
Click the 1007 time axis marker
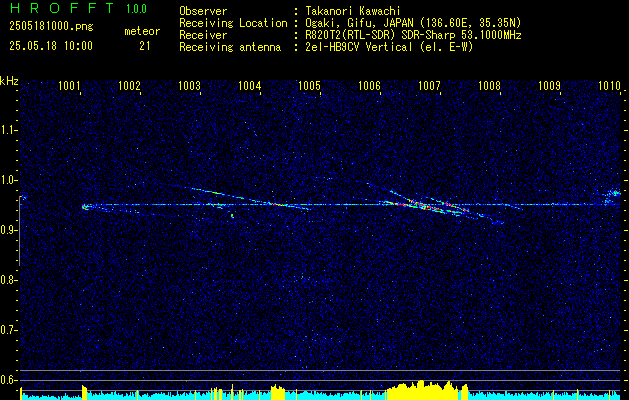(429, 85)
